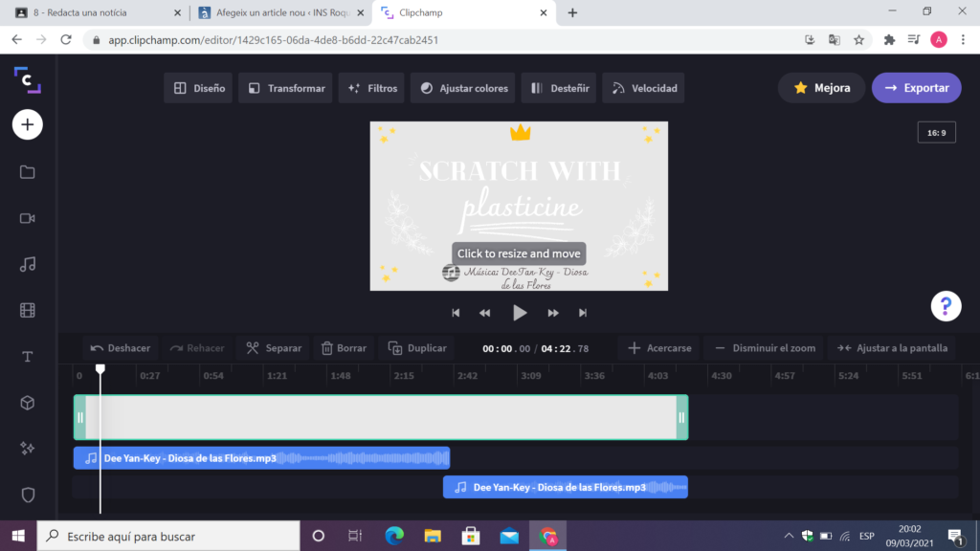Click the help question mark button
Screen dimensions: 980x551
pos(946,306)
